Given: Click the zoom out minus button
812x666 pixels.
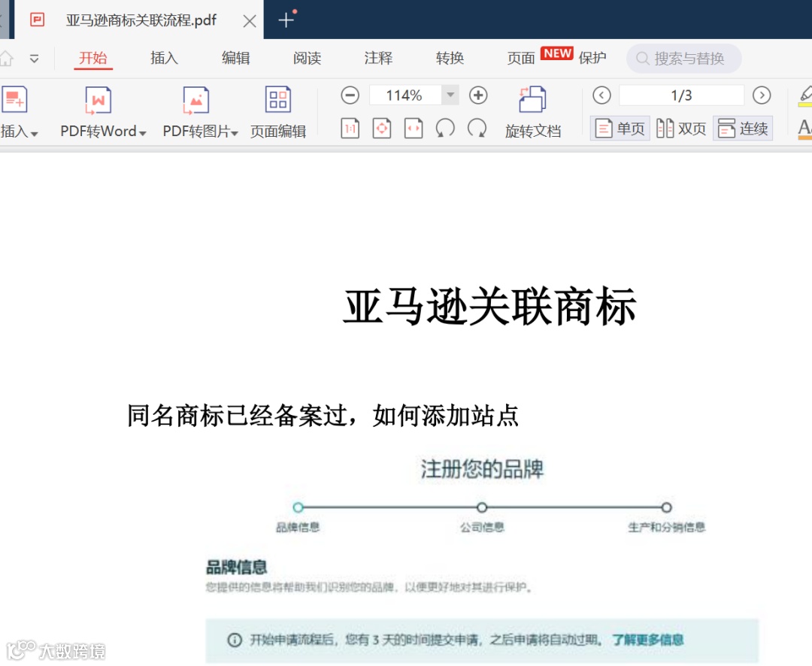Looking at the screenshot, I should pos(350,95).
